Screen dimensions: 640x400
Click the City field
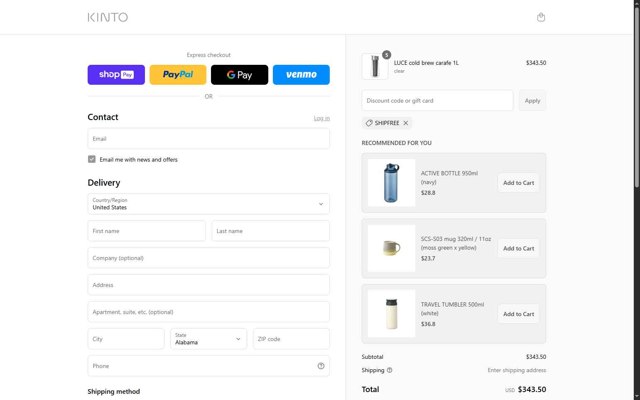[x=126, y=339]
